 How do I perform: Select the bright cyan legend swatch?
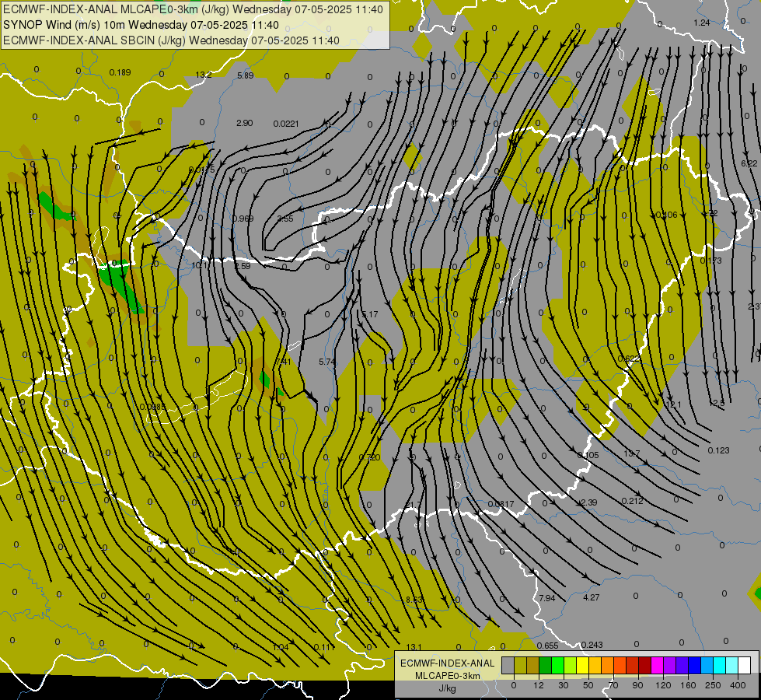click(x=720, y=666)
